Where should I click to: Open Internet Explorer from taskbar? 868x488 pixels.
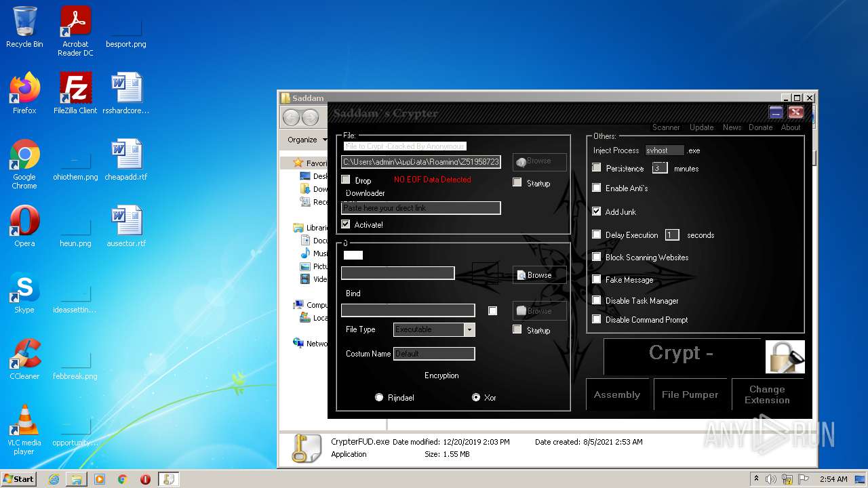[x=54, y=479]
